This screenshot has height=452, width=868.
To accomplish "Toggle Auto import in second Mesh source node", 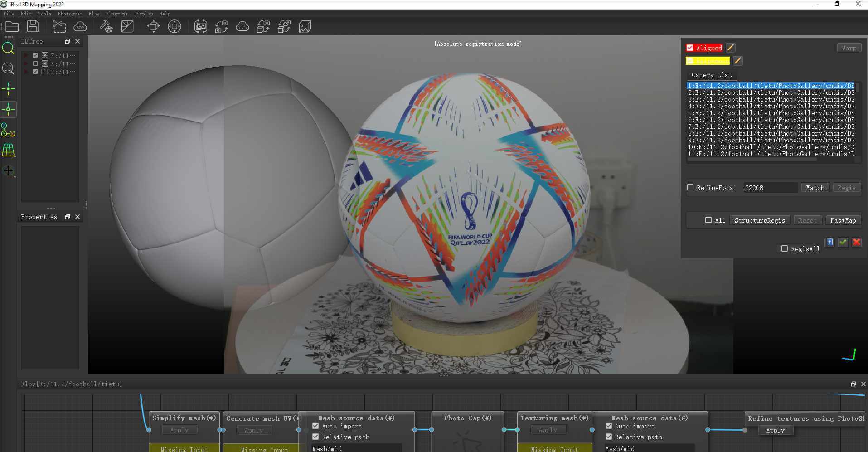I will click(609, 426).
